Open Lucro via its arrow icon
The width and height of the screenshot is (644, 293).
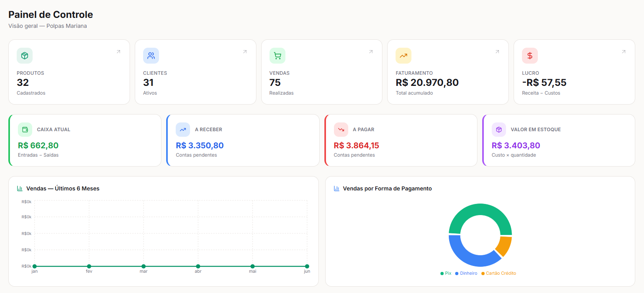[x=624, y=52]
